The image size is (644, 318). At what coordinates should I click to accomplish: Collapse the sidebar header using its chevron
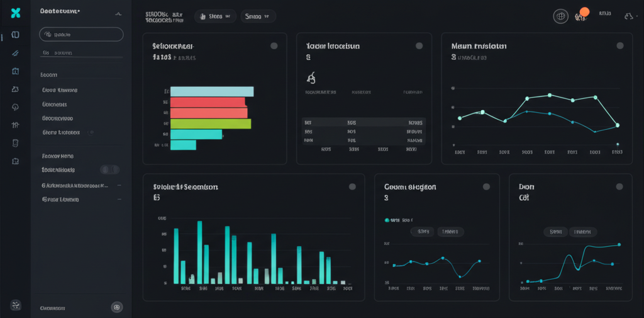(x=119, y=13)
